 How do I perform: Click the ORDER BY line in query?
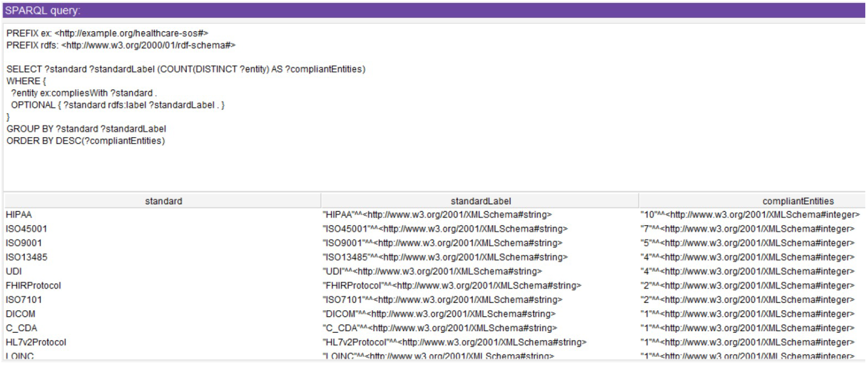click(86, 141)
